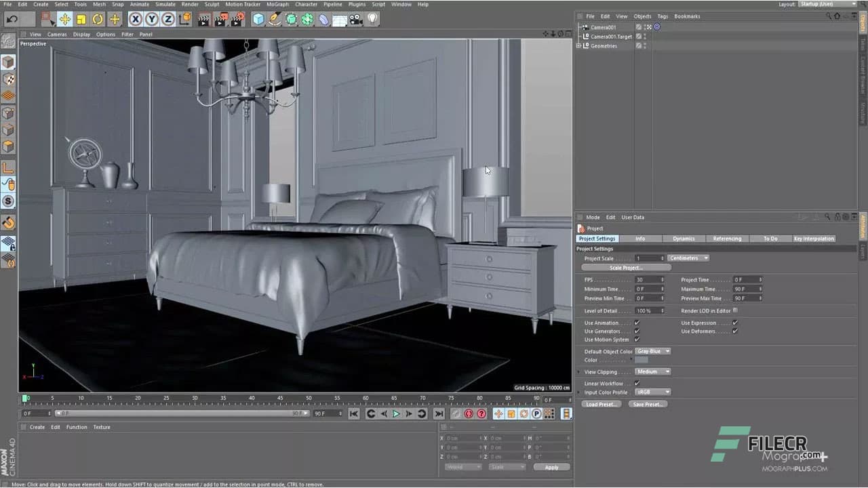868x488 pixels.
Task: Open the Default Object Color dropdown
Action: [x=653, y=351]
